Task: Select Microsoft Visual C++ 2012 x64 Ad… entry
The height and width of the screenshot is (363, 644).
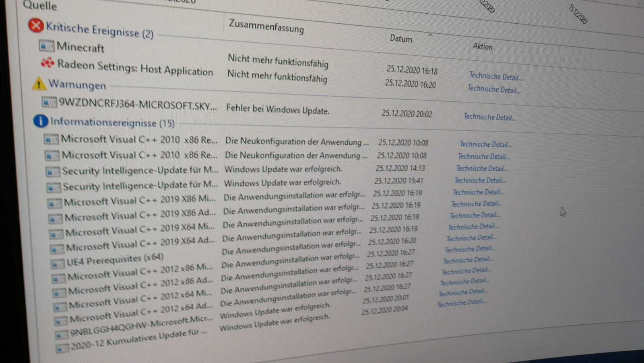Action: click(x=140, y=314)
